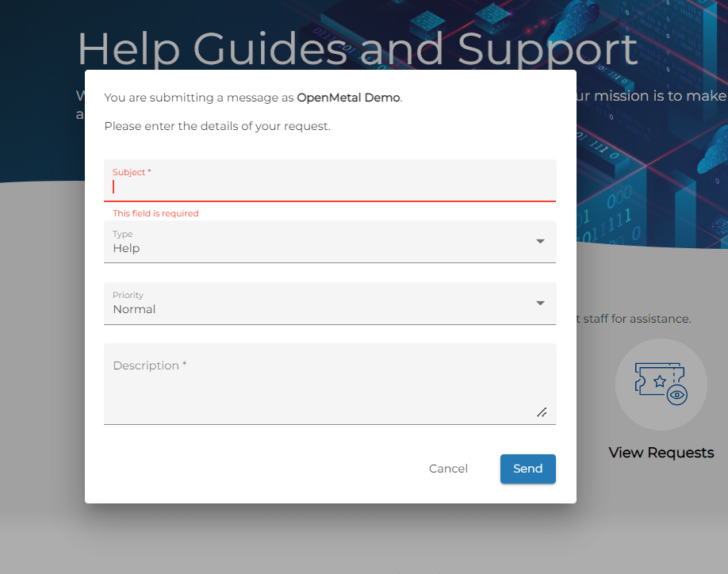This screenshot has width=728, height=574.
Task: Dismiss the dialog with Cancel
Action: point(448,469)
